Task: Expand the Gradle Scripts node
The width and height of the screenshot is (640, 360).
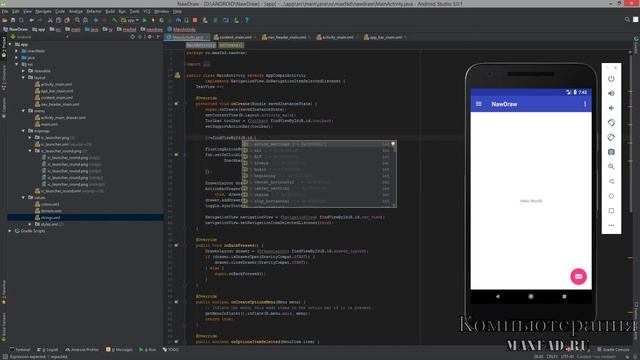Action: coord(10,231)
